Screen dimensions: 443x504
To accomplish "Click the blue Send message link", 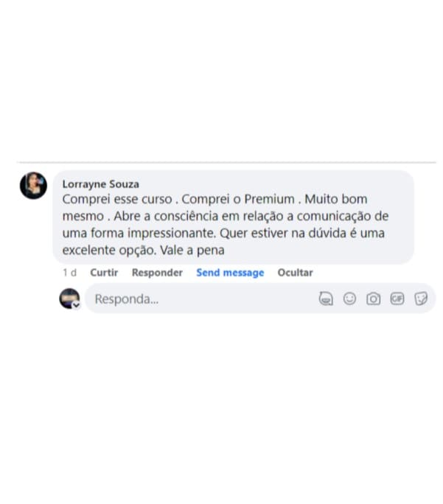I will [230, 273].
